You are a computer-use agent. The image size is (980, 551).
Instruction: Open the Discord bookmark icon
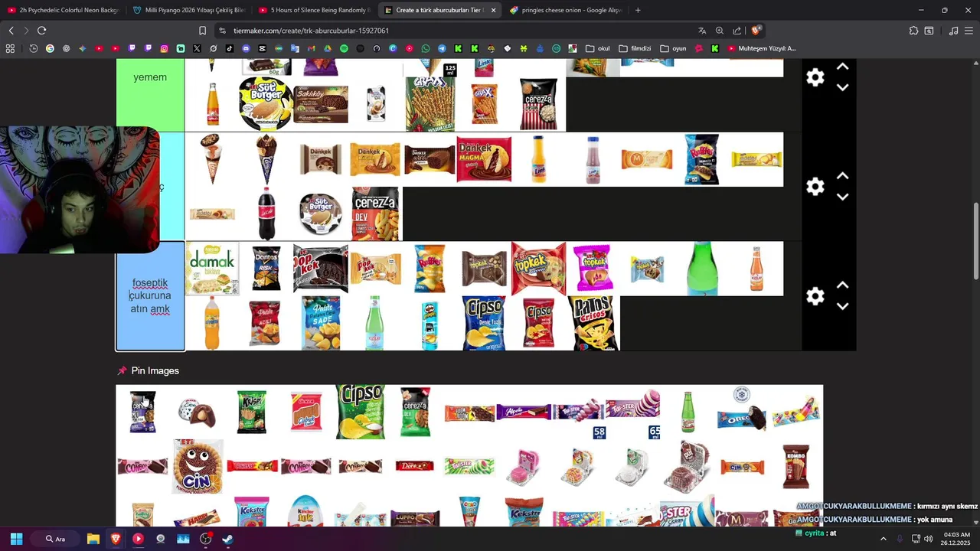click(x=246, y=48)
